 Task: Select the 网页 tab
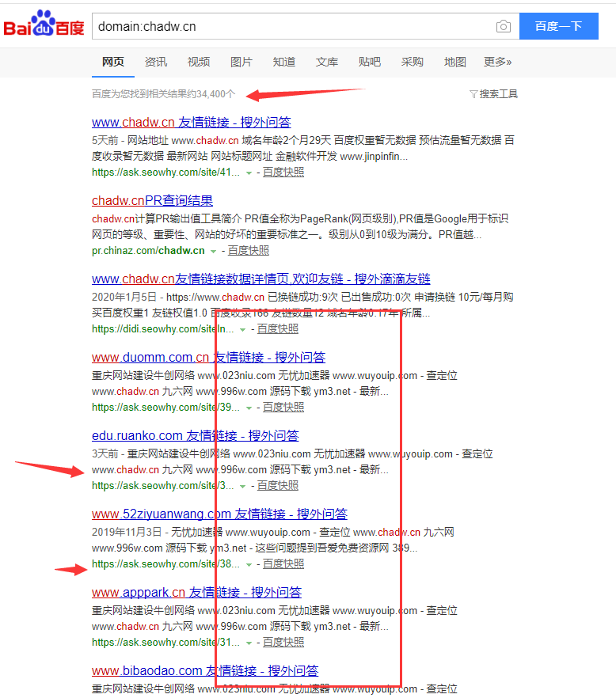coord(113,62)
